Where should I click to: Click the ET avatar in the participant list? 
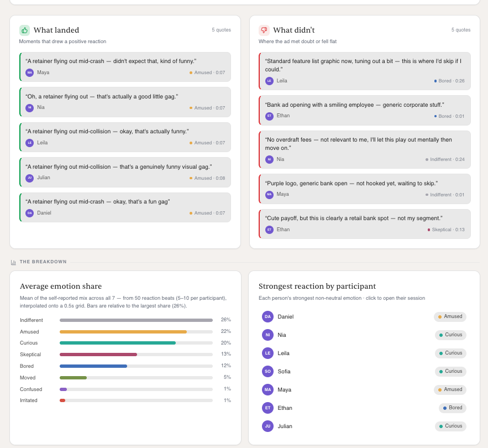[x=267, y=408]
